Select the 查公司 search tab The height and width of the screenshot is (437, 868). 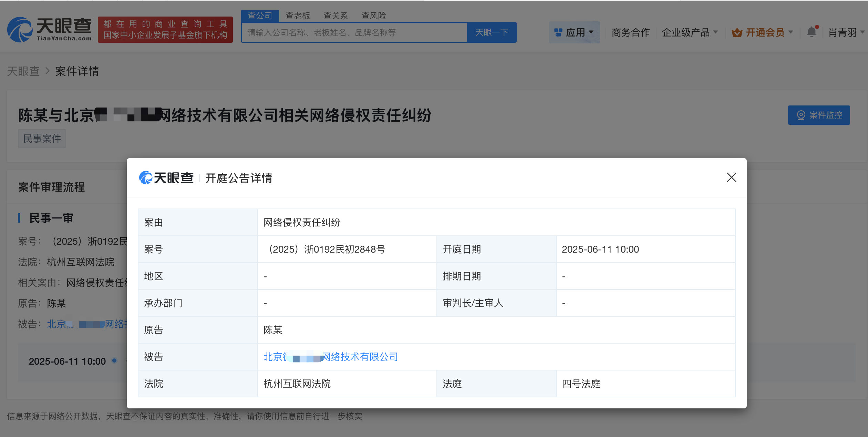pos(260,16)
